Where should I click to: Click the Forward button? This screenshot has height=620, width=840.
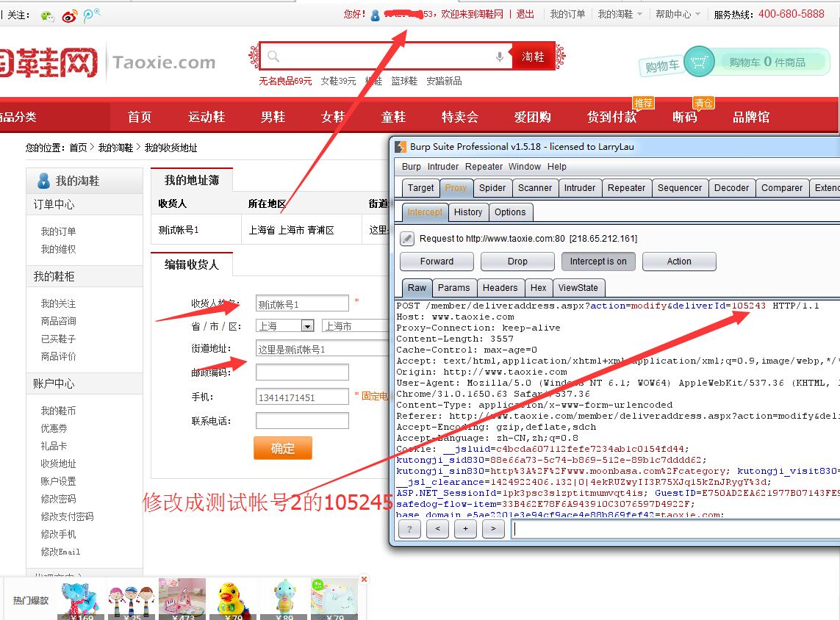click(437, 262)
